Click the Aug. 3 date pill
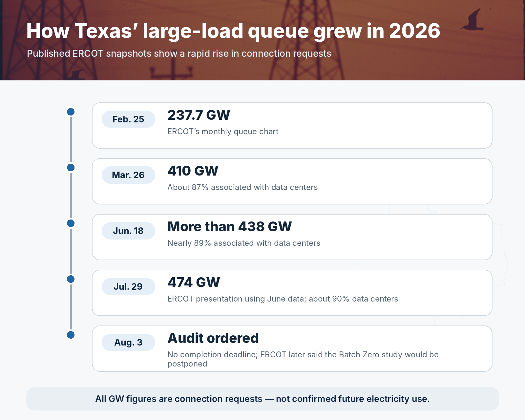This screenshot has height=420, width=525. click(x=128, y=342)
